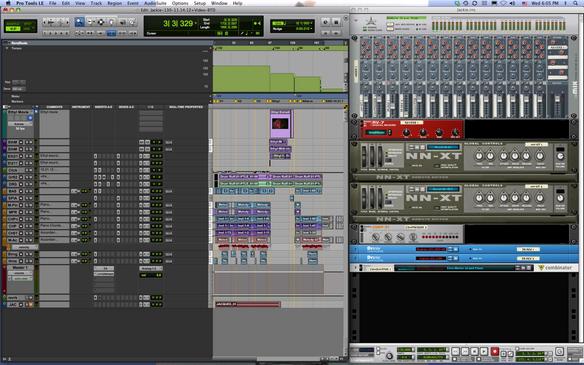The height and width of the screenshot is (365, 584).
Task: Click the red Record button in Reason transport
Action: (495, 351)
